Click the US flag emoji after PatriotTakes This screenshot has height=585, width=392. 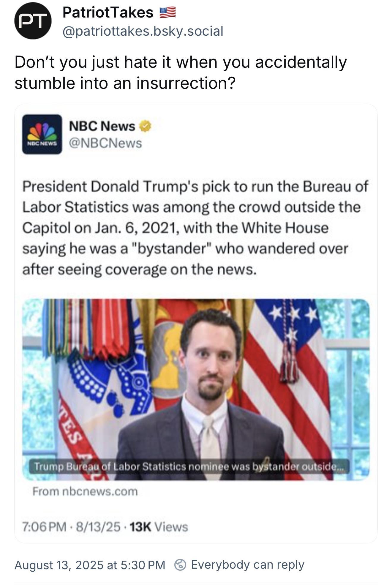tap(168, 13)
